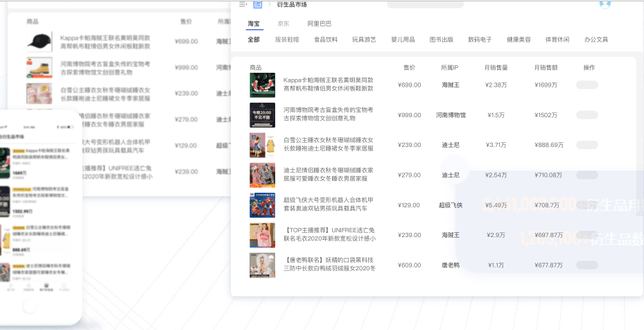644x330 pixels.
Task: Select the 健康美容 category filter
Action: [x=519, y=40]
